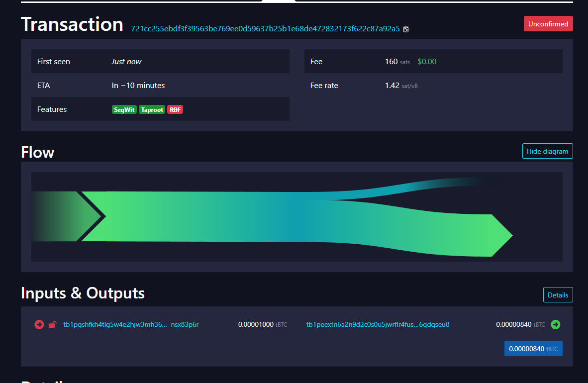Select the active tab in top navigation
588x383 pixels.
[x=279, y=1]
